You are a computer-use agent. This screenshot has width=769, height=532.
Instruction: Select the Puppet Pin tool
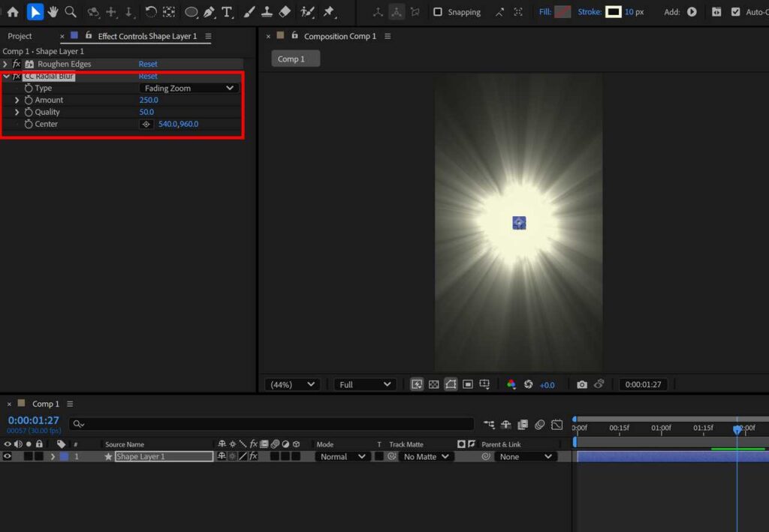click(x=329, y=12)
